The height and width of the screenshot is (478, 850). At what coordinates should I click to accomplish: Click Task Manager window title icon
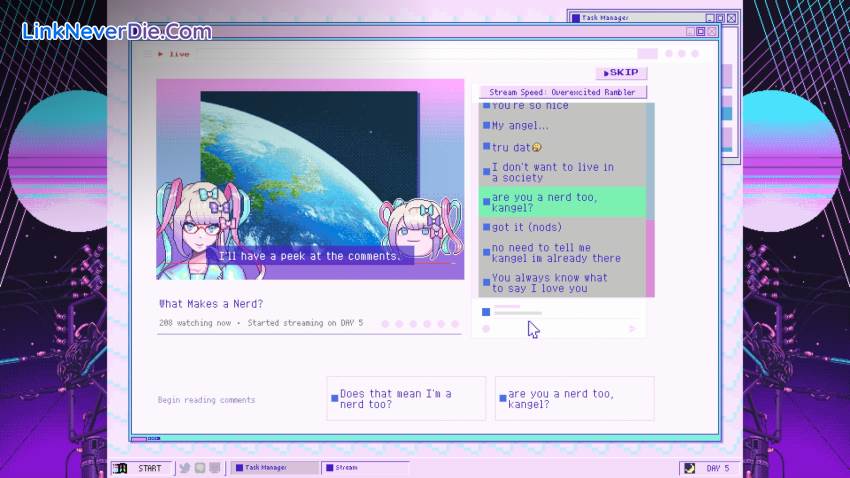pos(576,18)
